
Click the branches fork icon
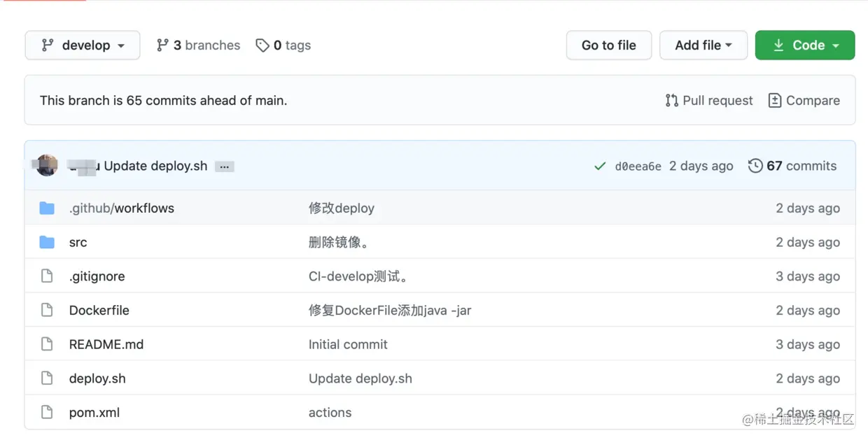point(162,45)
